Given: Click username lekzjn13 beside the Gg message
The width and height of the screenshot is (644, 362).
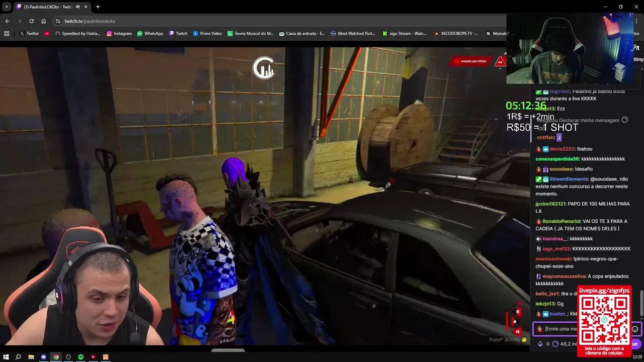Looking at the screenshot, I should click(x=545, y=304).
